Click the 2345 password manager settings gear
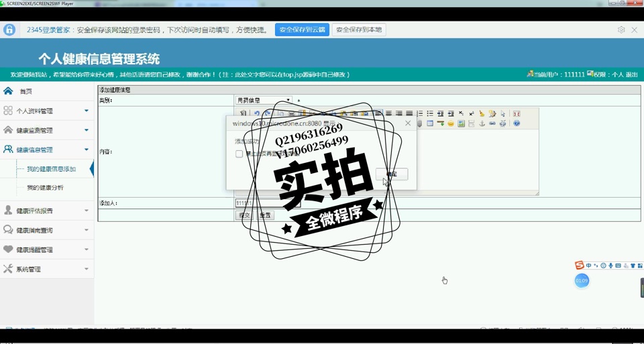Screen dimensions: 644x344 pyautogui.click(x=621, y=30)
